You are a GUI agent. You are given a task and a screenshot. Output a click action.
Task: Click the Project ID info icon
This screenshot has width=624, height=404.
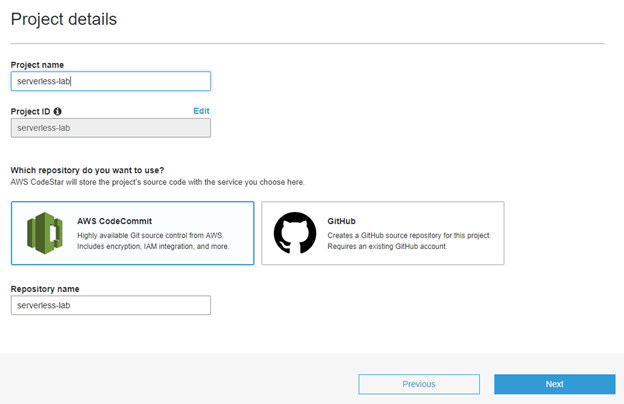click(x=57, y=111)
